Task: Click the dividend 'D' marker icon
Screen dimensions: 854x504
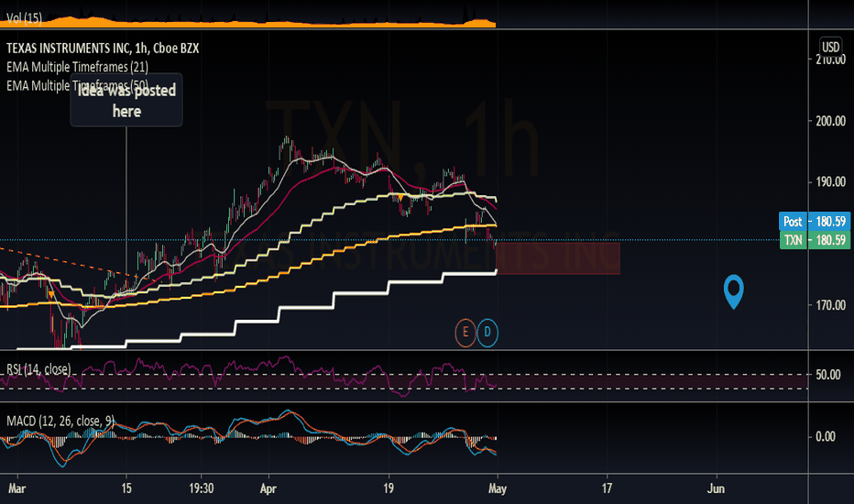Action: [x=487, y=333]
